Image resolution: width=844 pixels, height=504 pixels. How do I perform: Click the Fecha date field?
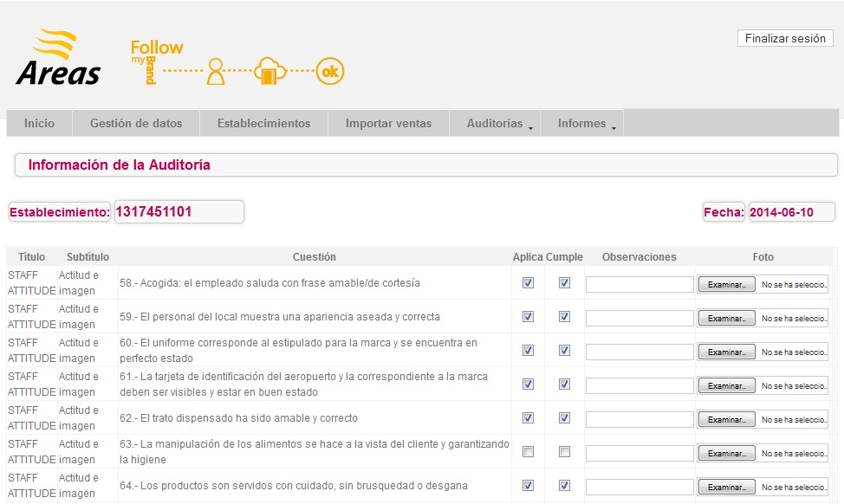(x=791, y=212)
